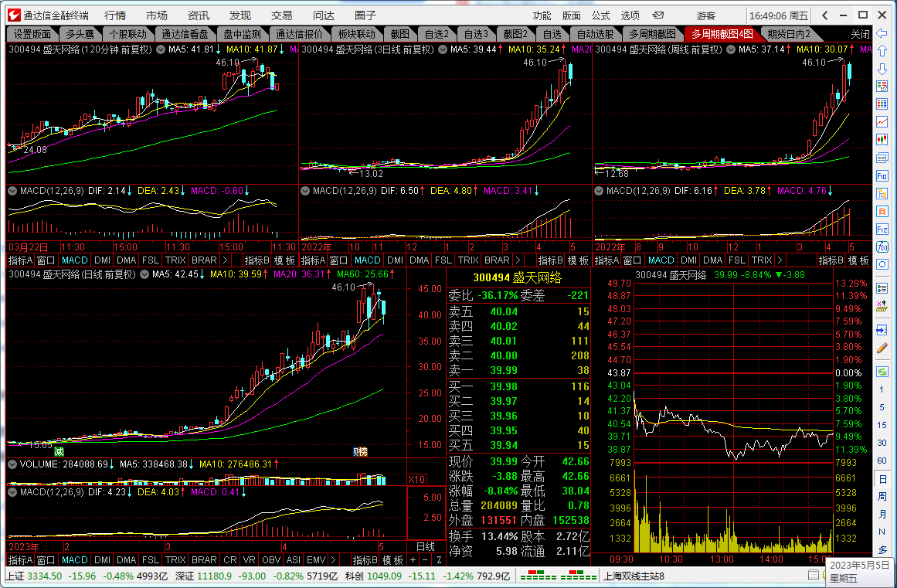Open the orange self-select 自 icon
Image resolution: width=897 pixels, height=588 pixels.
click(x=882, y=212)
